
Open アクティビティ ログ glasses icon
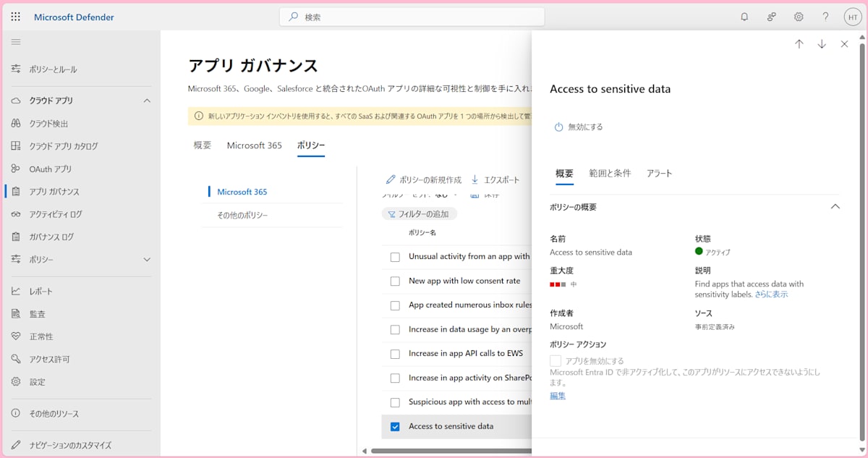point(16,214)
